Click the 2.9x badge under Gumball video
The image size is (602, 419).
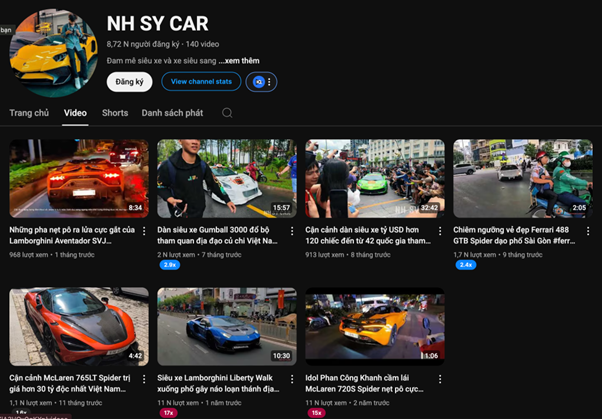pyautogui.click(x=170, y=265)
